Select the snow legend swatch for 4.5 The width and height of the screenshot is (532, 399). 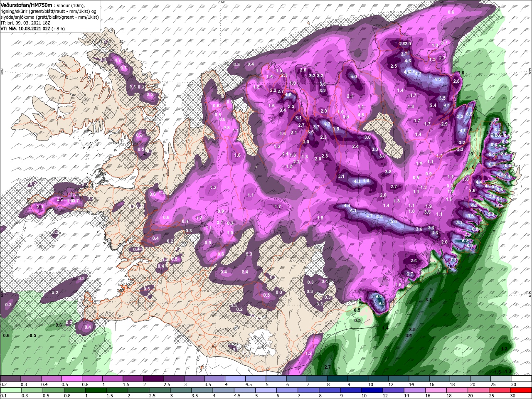[x=255, y=379]
